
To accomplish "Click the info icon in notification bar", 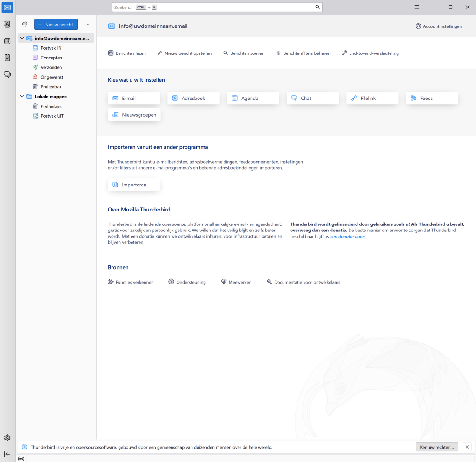I will point(25,447).
